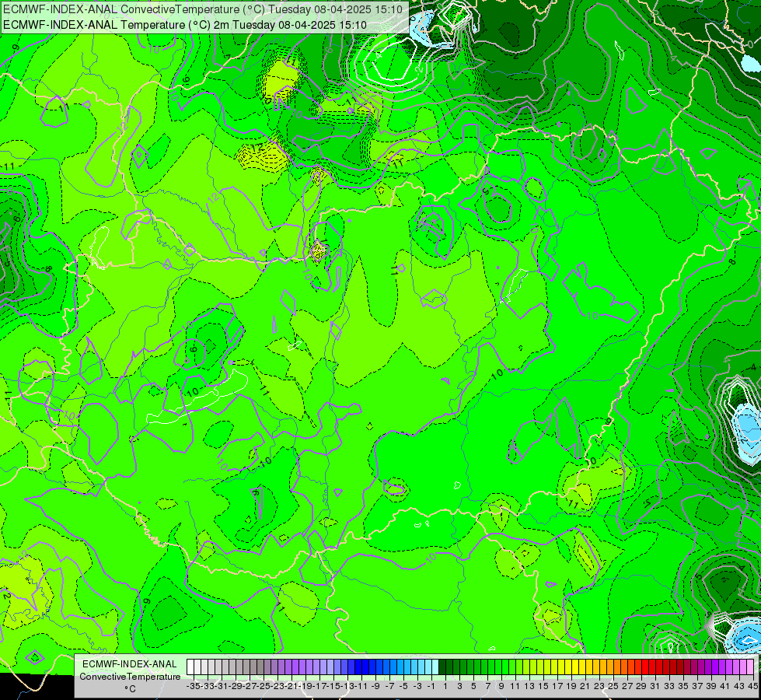
Task: Click the 'ECMWF-INDEX-ANAL' legend heading
Action: tap(130, 664)
